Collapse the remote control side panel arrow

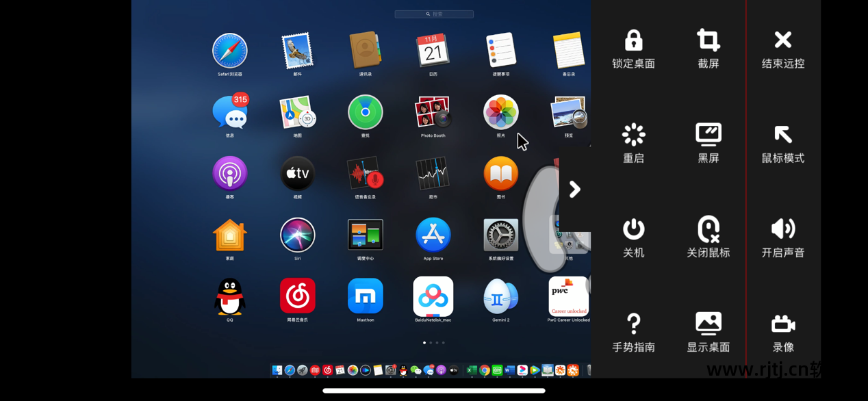point(575,190)
